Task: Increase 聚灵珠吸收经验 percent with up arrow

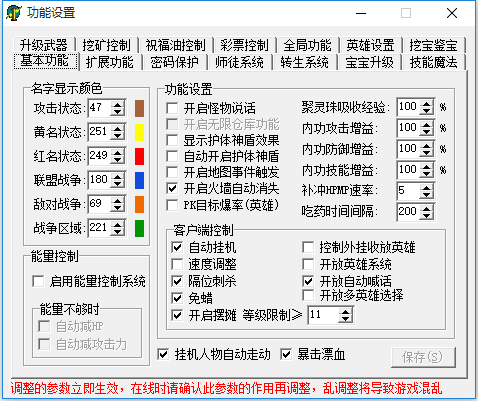Action: pyautogui.click(x=427, y=104)
